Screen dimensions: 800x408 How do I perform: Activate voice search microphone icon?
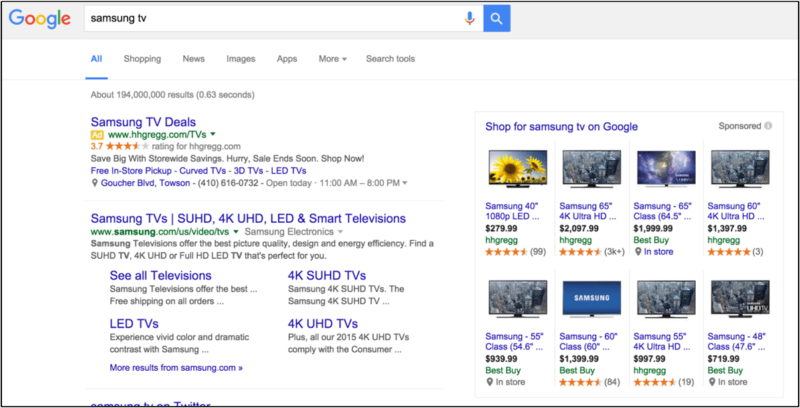[x=469, y=19]
